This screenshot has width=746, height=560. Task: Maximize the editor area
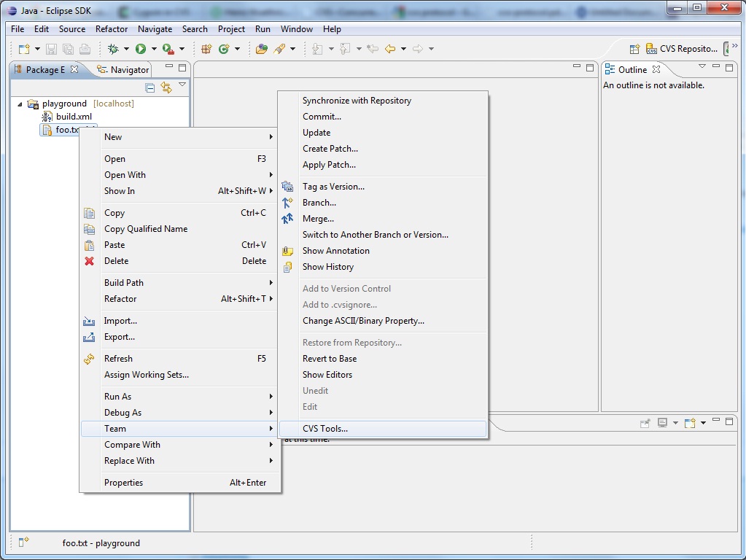coord(590,68)
